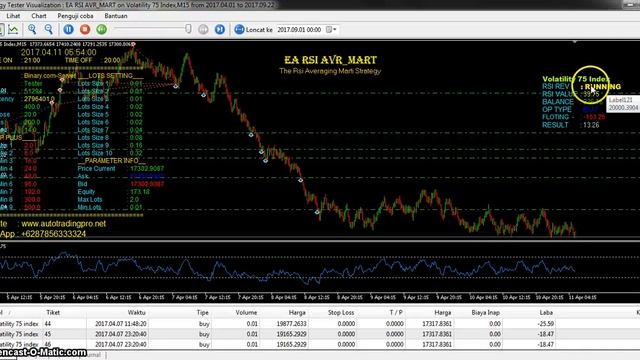
Task: Click the EA RSI AVR_MART chart title
Action: 330,60
